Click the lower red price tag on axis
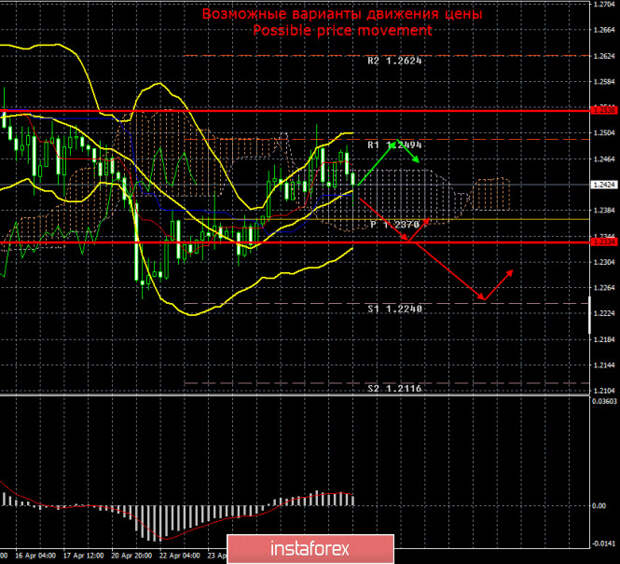Viewport: 620px width, 564px height. pyautogui.click(x=604, y=242)
